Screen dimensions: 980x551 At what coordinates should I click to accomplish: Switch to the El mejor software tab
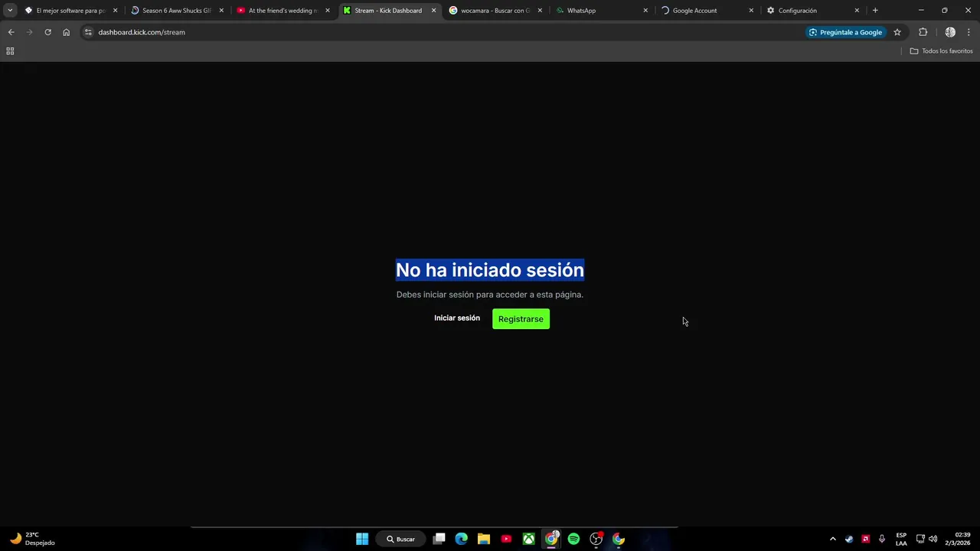(x=71, y=11)
